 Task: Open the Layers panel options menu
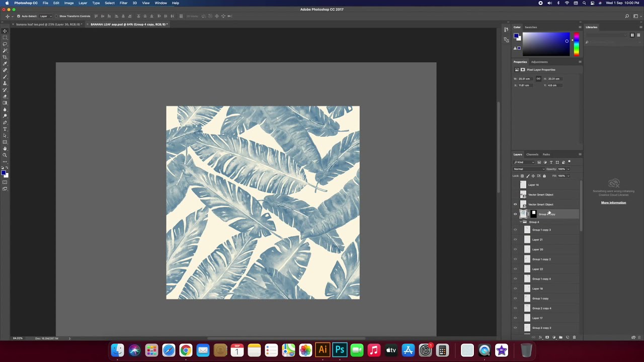click(580, 154)
